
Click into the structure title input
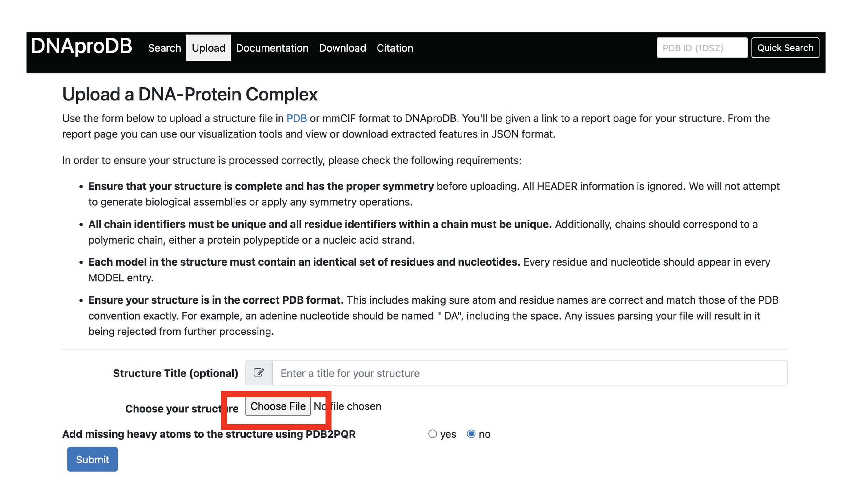pyautogui.click(x=530, y=373)
